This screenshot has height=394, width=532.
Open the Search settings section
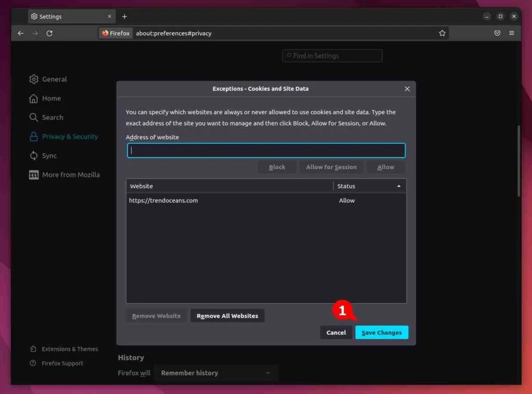pyautogui.click(x=46, y=117)
